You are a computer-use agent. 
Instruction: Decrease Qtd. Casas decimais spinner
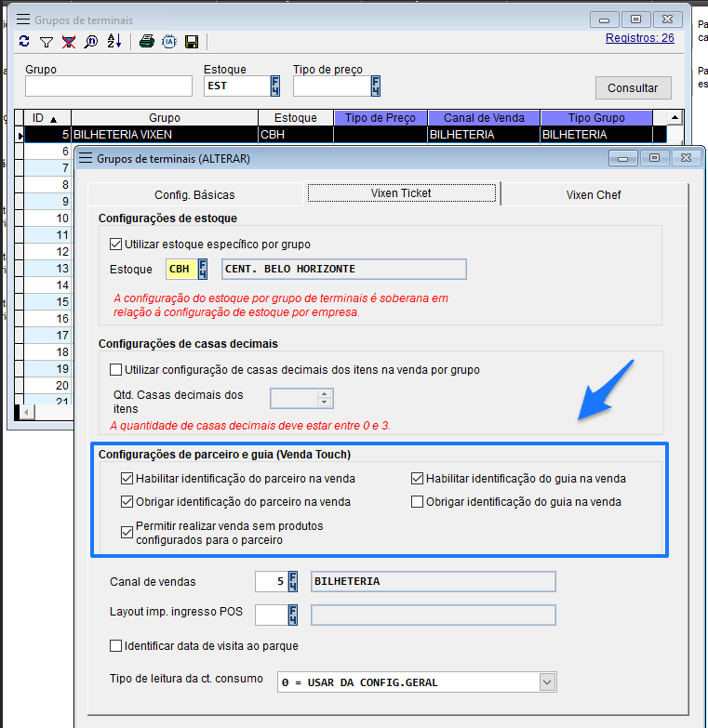click(325, 403)
